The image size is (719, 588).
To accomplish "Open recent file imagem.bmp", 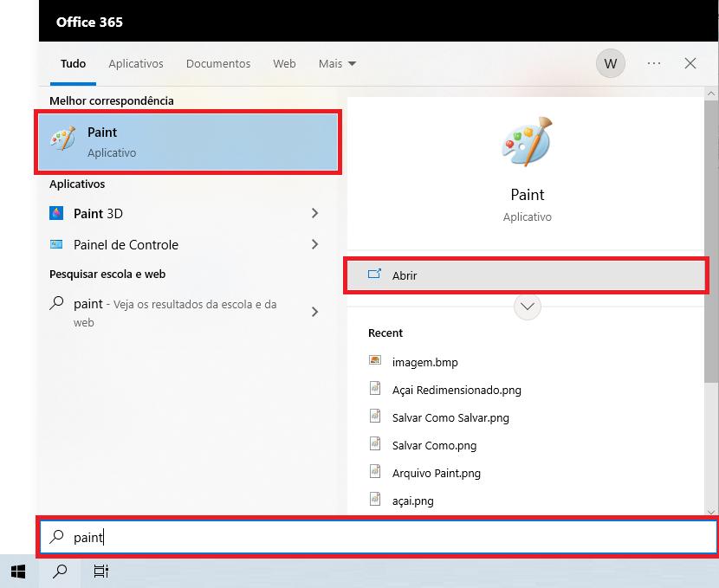I will pos(425,362).
